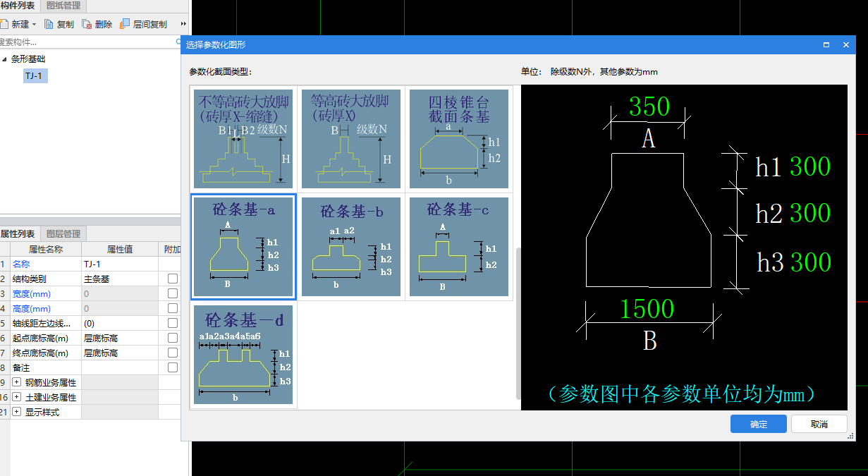Click the 删除 delete icon
Screen dimensions: 868x476
coord(87,24)
